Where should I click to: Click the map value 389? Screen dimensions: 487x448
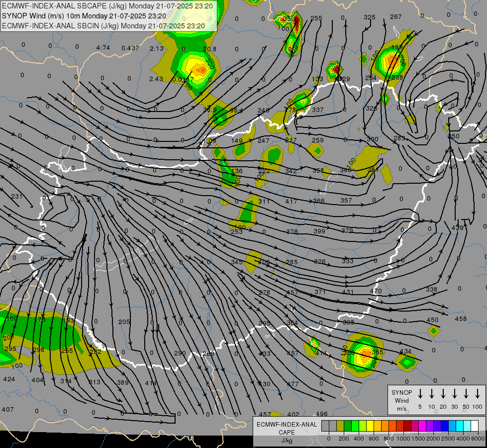click(123, 382)
